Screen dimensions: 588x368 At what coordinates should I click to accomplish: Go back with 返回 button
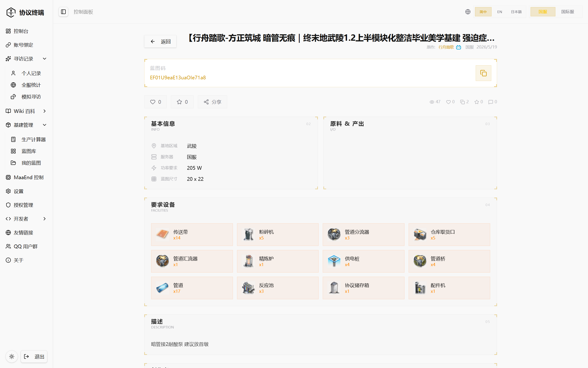[x=160, y=41]
